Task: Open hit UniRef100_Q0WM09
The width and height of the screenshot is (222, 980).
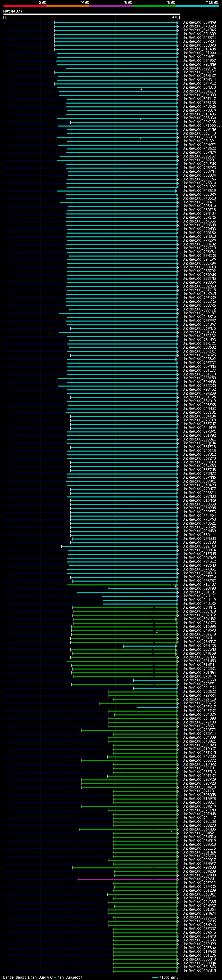Action: tap(199, 23)
